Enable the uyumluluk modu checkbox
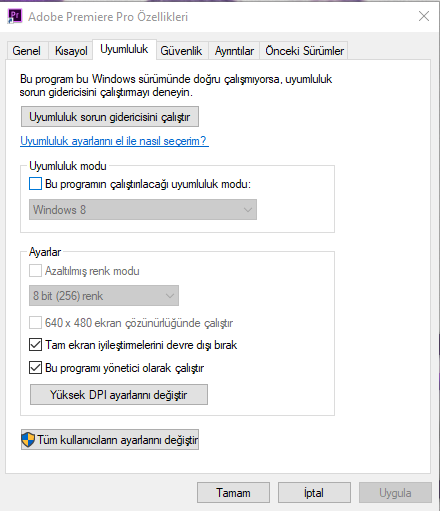The width and height of the screenshot is (440, 511). tap(35, 184)
